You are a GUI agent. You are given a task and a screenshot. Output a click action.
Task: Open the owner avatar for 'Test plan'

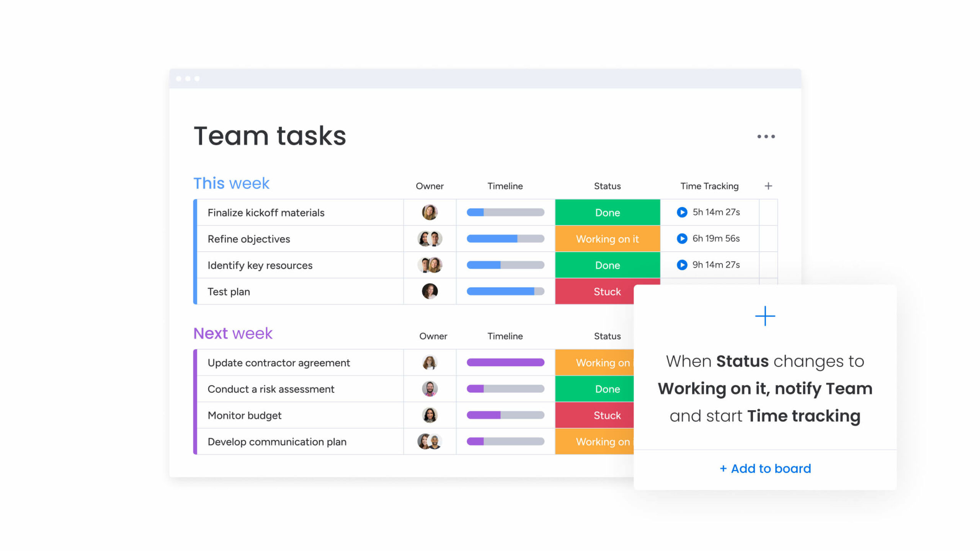[x=430, y=291]
